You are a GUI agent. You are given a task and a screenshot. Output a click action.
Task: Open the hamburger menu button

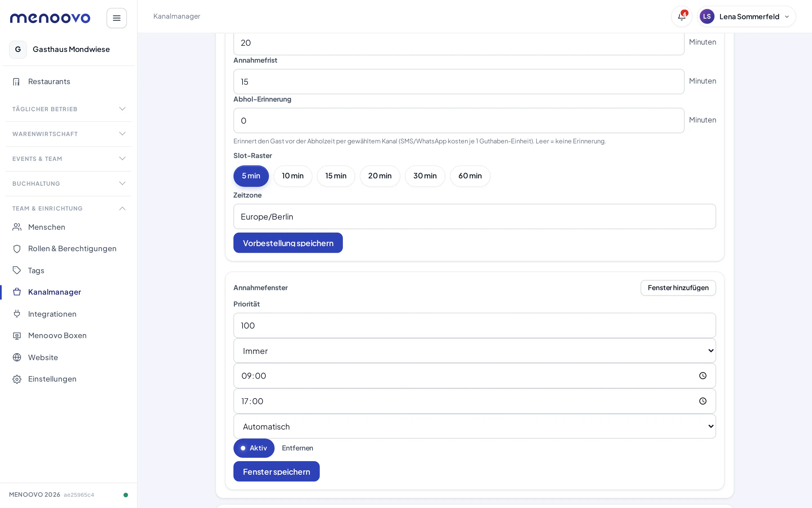coord(116,18)
